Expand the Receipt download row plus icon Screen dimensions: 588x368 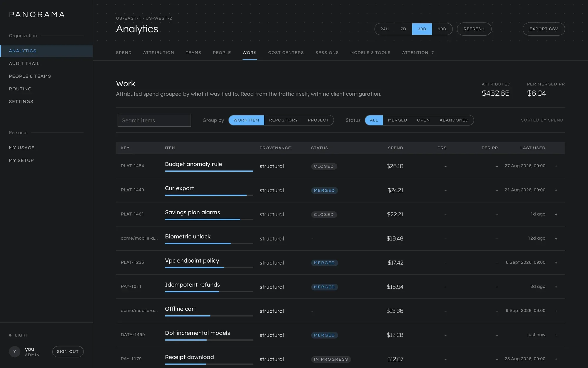tap(556, 359)
